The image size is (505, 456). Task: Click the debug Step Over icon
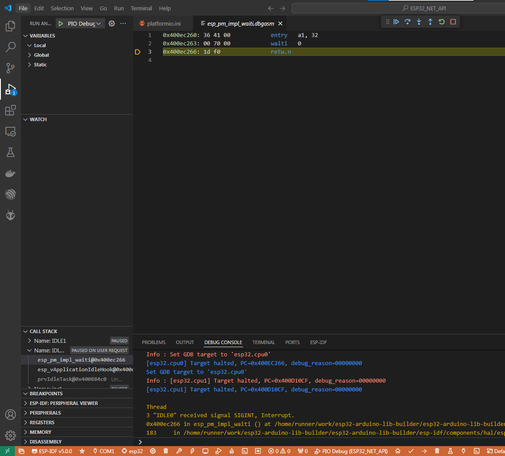407,22
